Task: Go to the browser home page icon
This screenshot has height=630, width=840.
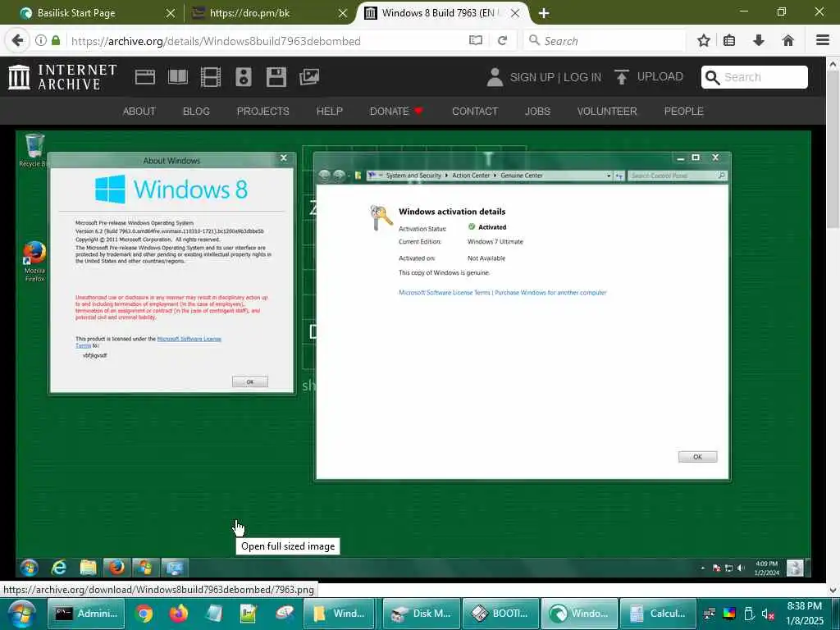Action: 787,41
